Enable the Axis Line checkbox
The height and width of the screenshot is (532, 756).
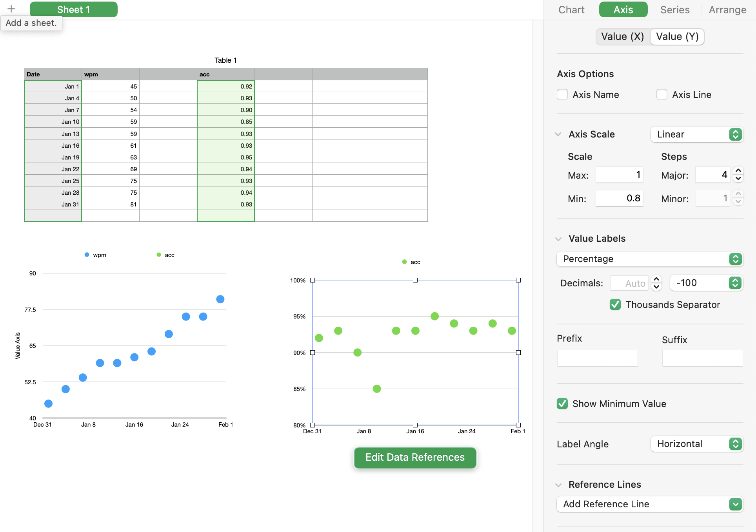662,94
